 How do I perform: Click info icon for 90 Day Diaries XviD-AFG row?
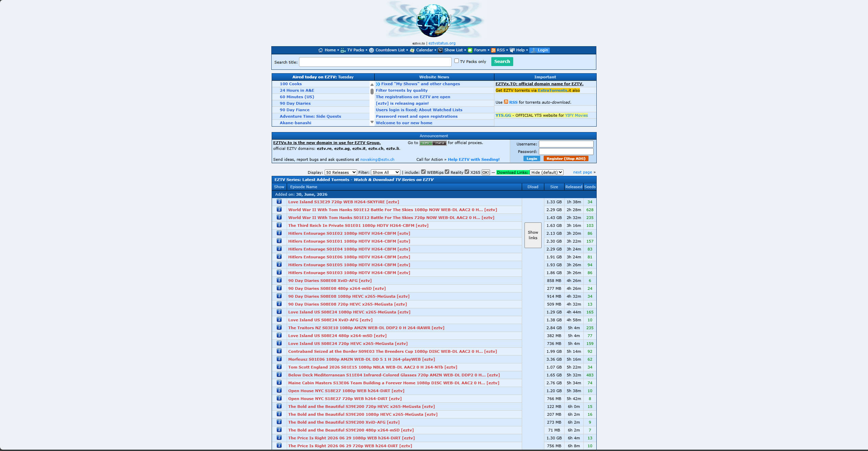(279, 280)
